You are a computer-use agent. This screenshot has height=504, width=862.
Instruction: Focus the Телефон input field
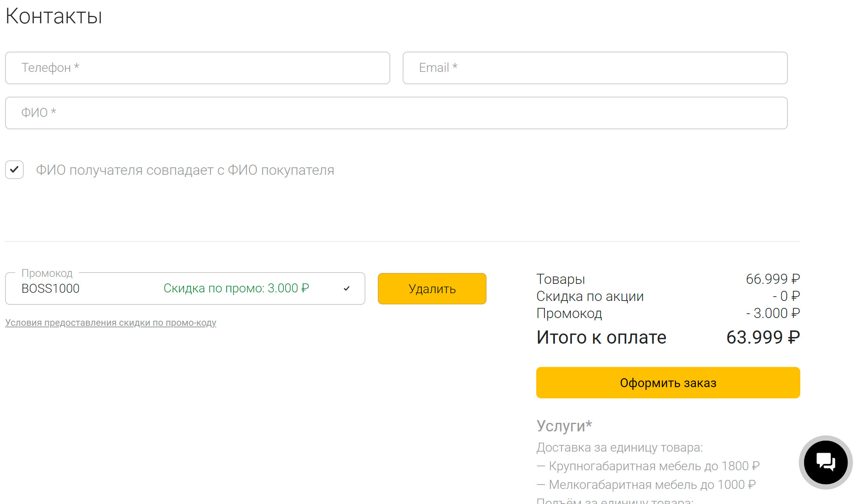click(x=198, y=68)
